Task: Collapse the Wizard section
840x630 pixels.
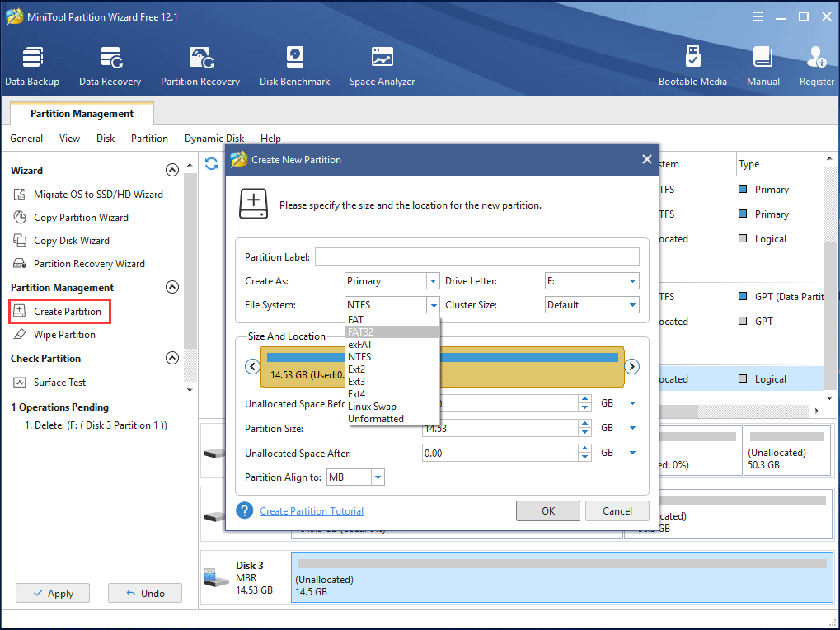Action: [x=172, y=171]
